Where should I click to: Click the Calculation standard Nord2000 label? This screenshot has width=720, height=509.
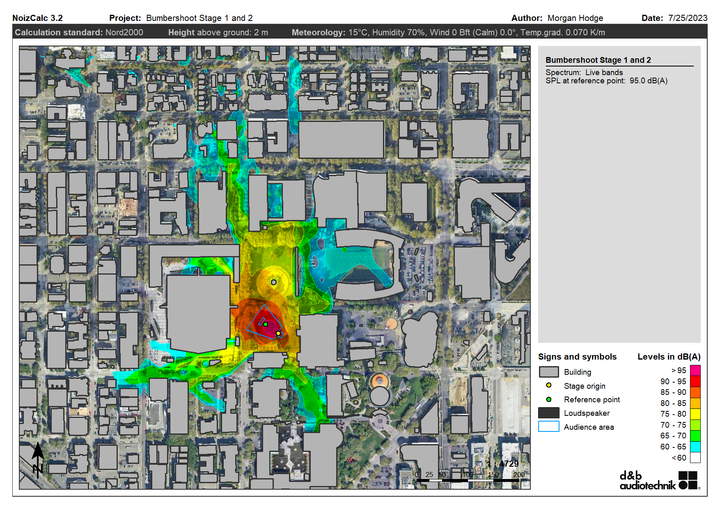tap(79, 32)
